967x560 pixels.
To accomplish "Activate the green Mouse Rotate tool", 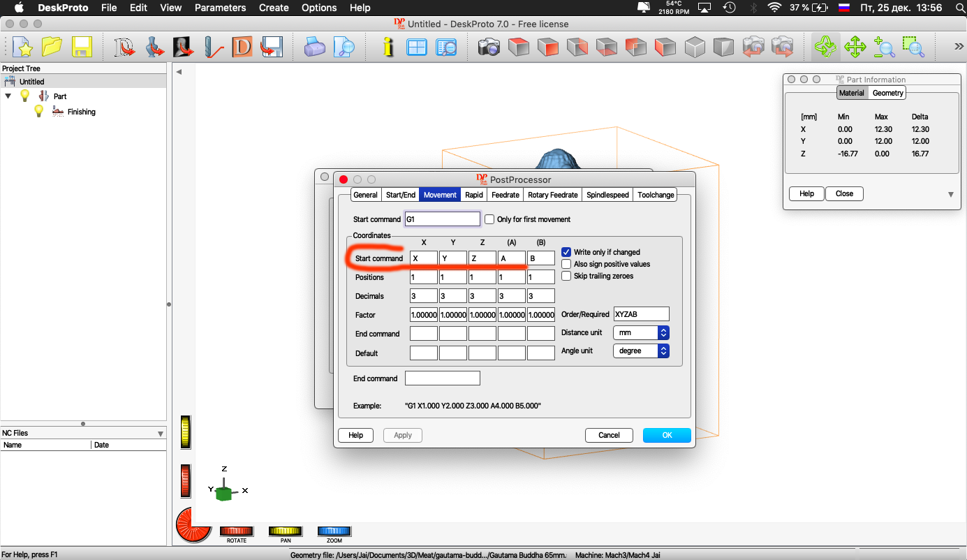I will tap(825, 47).
